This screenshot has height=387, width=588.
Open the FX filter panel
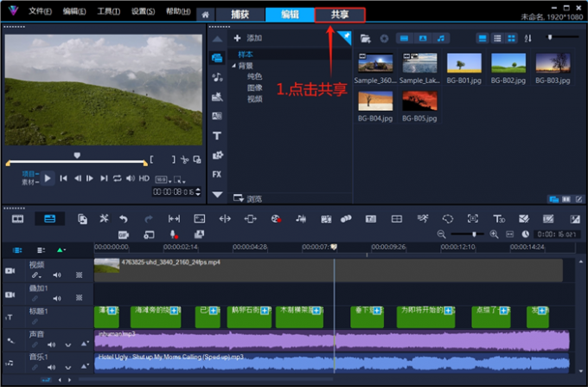click(x=217, y=174)
